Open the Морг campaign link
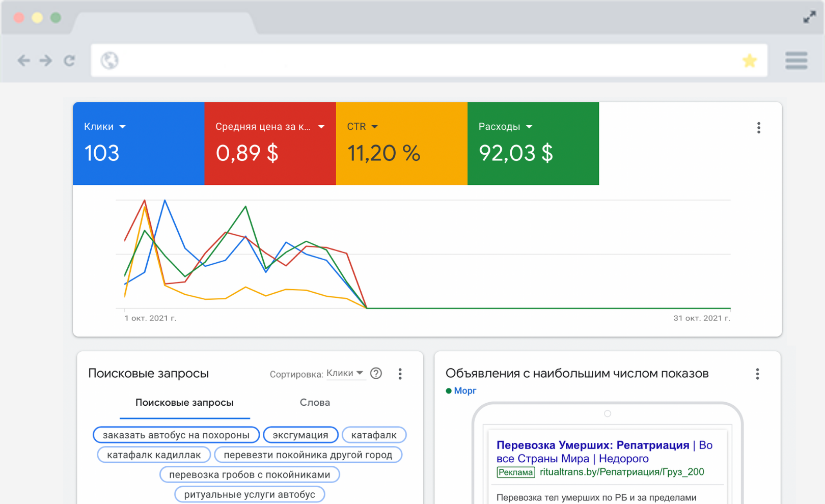Screen dimensions: 825x504 point(465,390)
